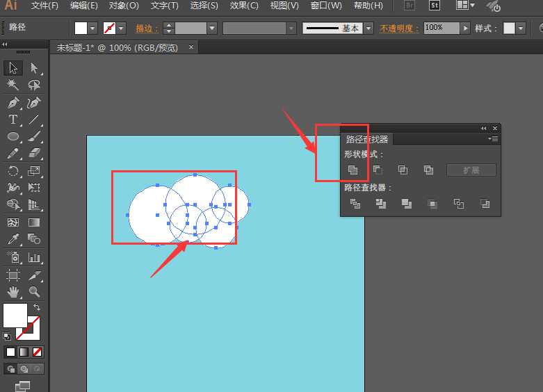
Task: Open the 编辑(E) menu
Action: pos(84,6)
